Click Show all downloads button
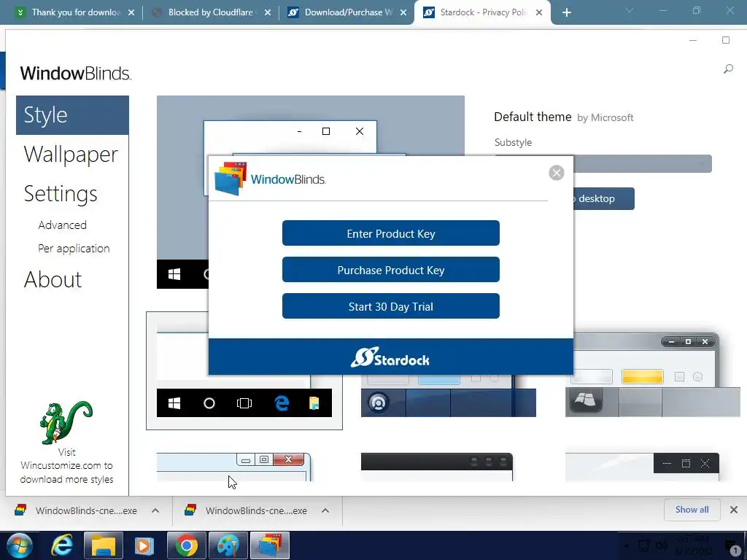 coord(692,510)
